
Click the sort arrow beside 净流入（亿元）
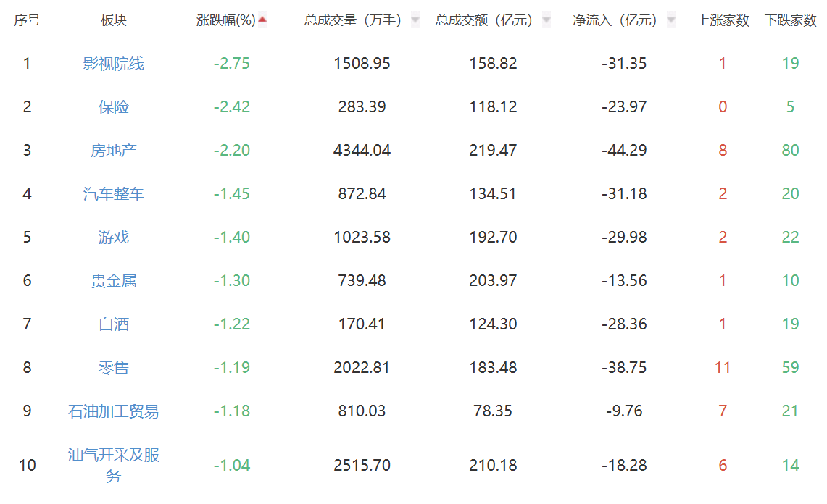[671, 20]
